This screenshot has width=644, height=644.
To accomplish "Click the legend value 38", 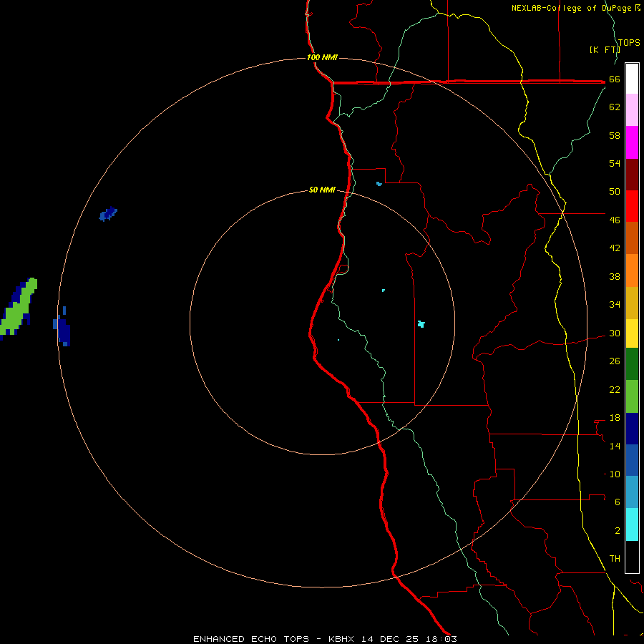I will (615, 276).
